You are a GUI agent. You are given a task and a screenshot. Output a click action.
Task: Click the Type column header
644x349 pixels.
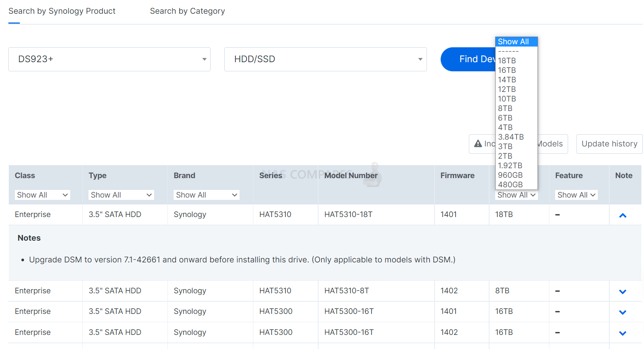coord(98,175)
